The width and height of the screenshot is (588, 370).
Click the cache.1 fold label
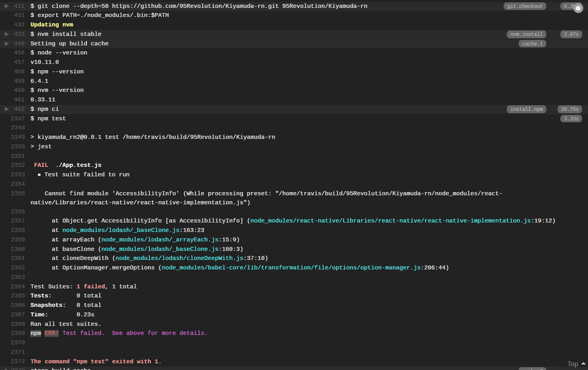click(x=532, y=44)
